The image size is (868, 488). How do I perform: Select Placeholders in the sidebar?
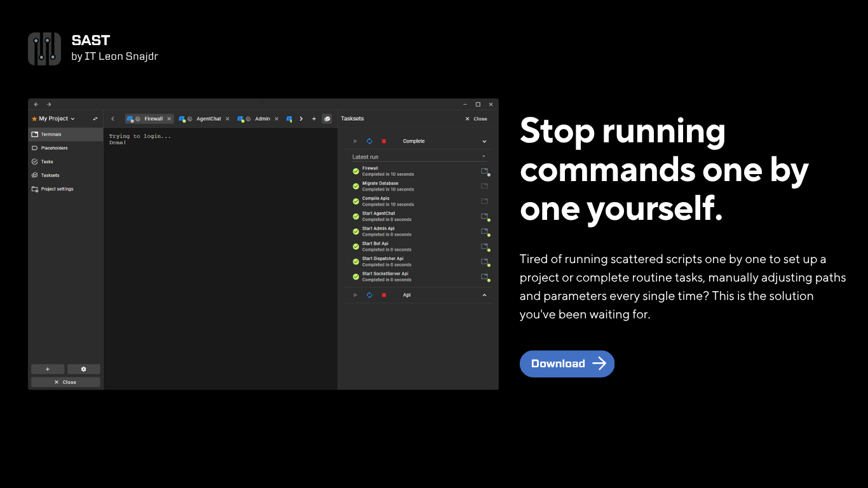click(54, 148)
